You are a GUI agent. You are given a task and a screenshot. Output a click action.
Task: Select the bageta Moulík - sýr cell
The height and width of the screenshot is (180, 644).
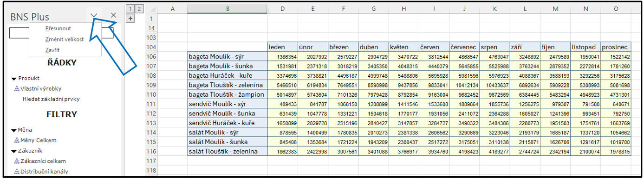click(x=228, y=56)
